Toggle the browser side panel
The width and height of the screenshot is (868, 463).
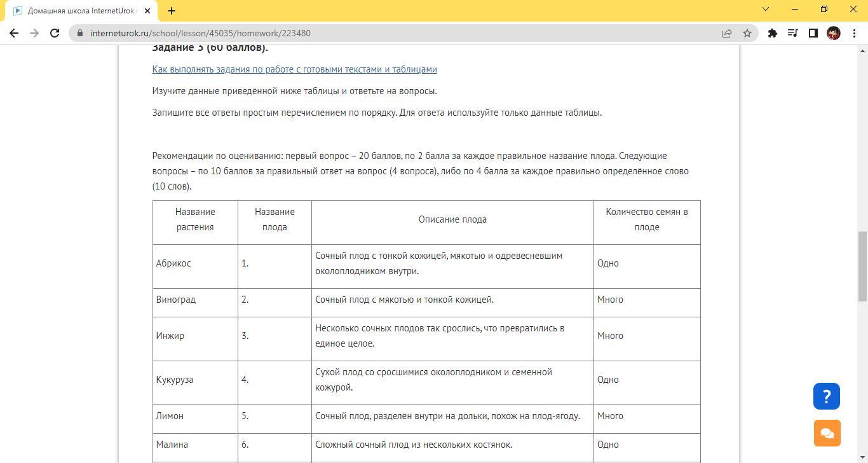tap(813, 33)
